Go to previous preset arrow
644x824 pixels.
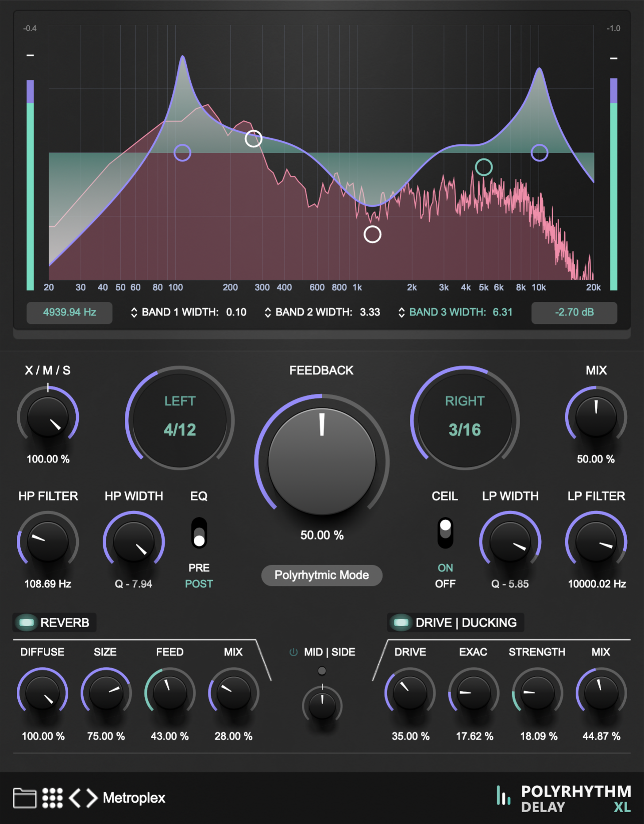coord(75,798)
